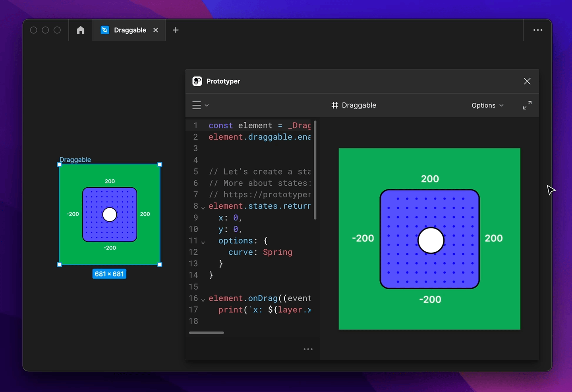Collapse the onDrag block on line 16
This screenshot has width=572, height=392.
point(203,299)
